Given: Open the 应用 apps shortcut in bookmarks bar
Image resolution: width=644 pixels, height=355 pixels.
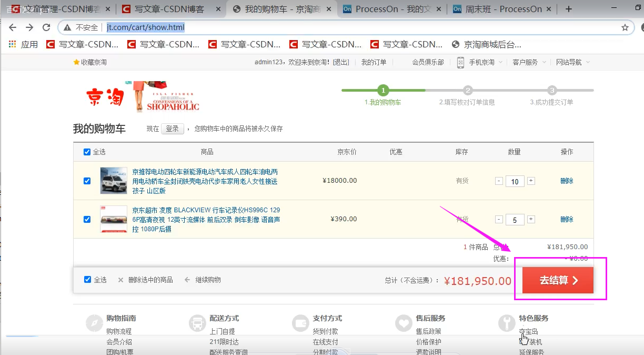Looking at the screenshot, I should pos(23,44).
